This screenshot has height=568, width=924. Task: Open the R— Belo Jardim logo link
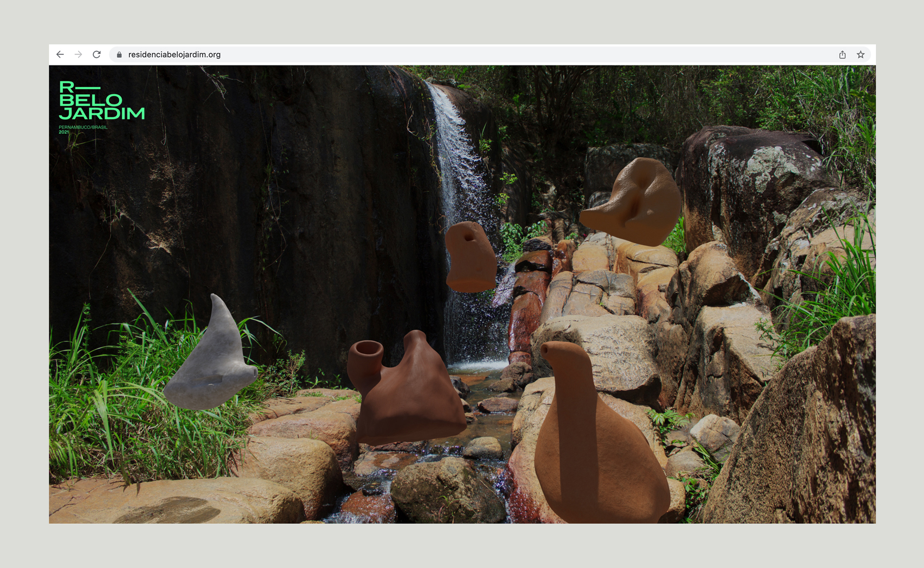(x=102, y=100)
